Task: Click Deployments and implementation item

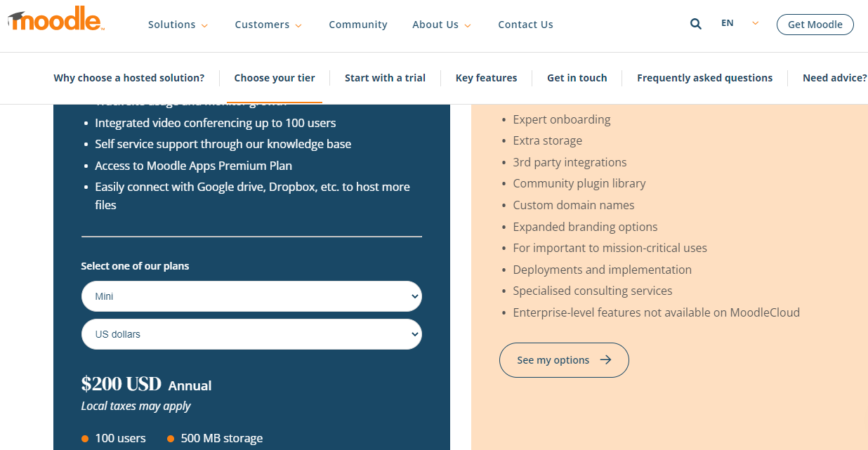Action: (x=602, y=270)
